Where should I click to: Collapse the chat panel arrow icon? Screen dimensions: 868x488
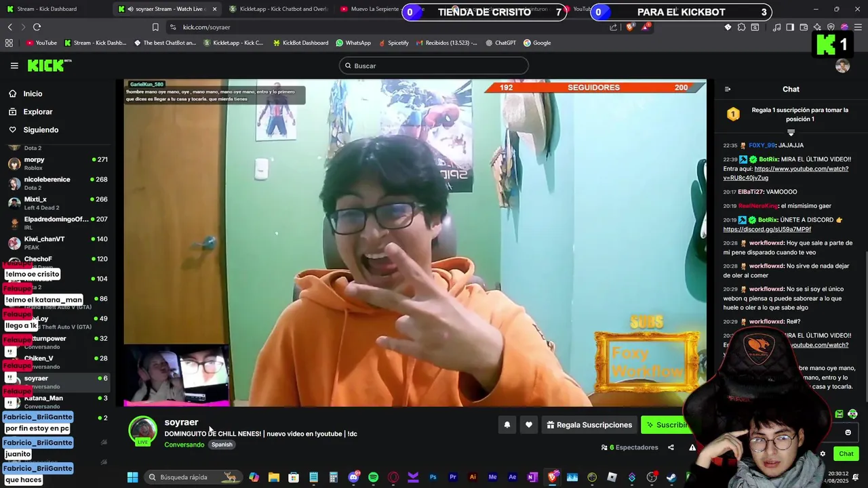point(728,89)
